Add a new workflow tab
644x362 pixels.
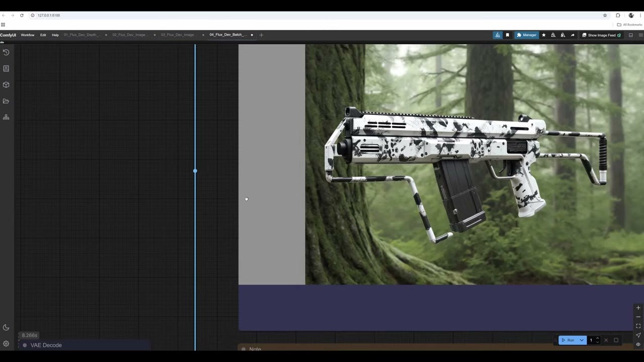[x=261, y=35]
